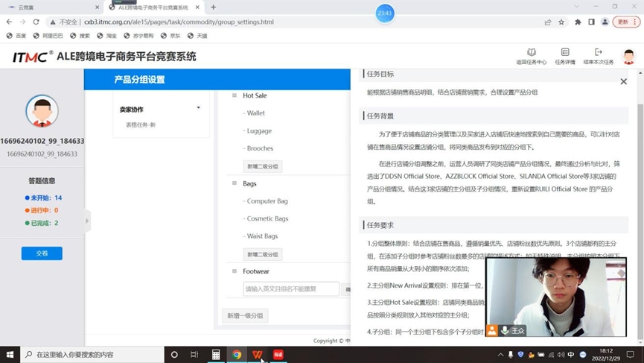The height and width of the screenshot is (363, 644).
Task: Toggle the browser side panel icon
Action: tap(591, 22)
